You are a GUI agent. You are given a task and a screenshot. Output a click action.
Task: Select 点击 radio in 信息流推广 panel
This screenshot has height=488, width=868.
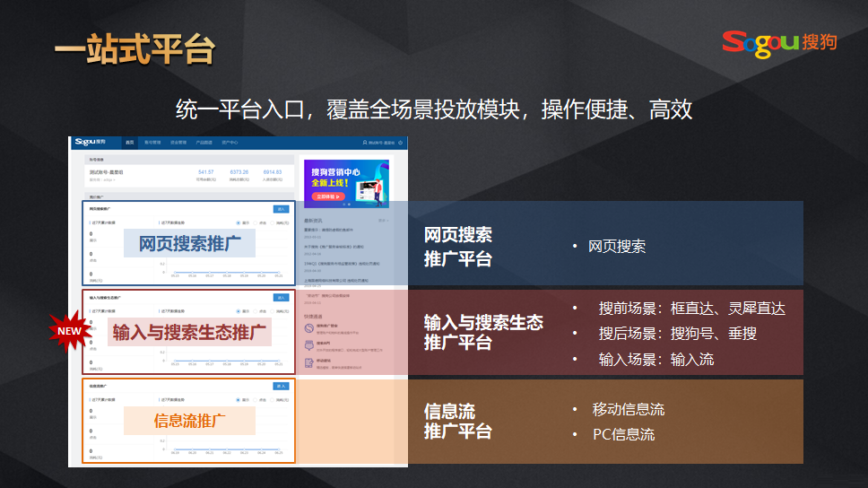click(x=256, y=400)
